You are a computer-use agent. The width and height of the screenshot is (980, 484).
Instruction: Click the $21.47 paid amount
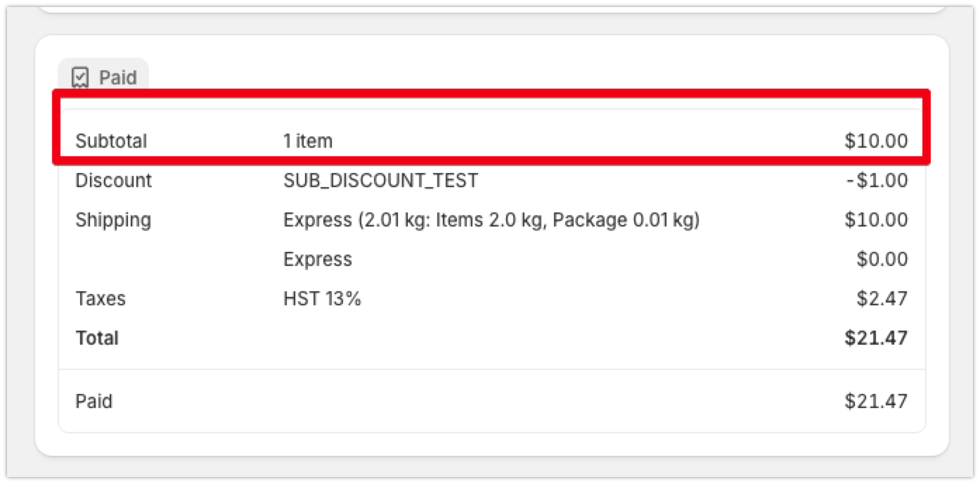point(876,402)
